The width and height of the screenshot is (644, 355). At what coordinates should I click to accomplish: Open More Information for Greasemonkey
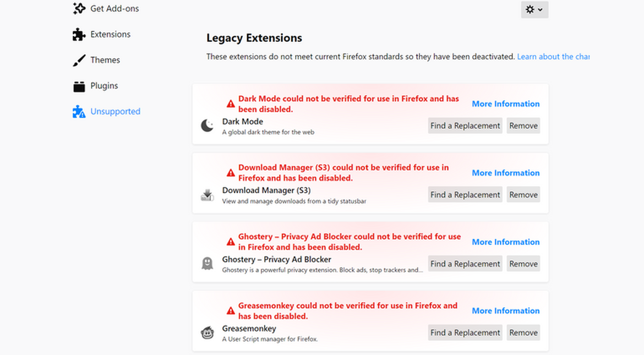pos(505,311)
